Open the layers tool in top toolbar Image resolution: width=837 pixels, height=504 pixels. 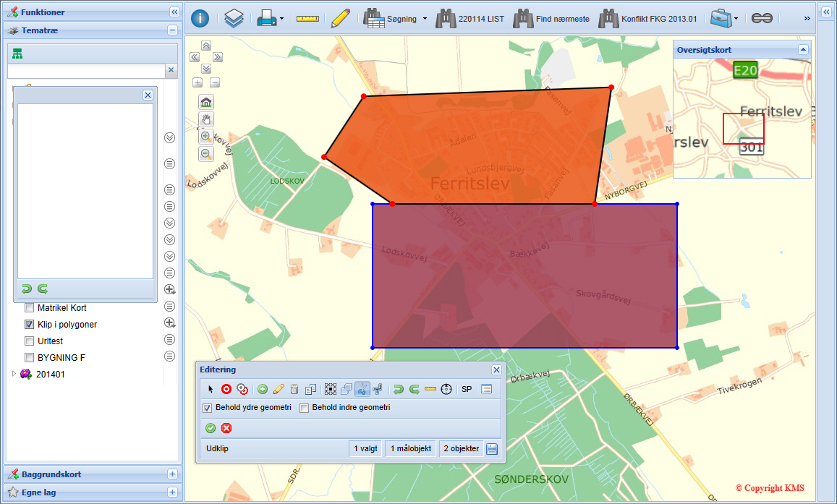click(234, 19)
